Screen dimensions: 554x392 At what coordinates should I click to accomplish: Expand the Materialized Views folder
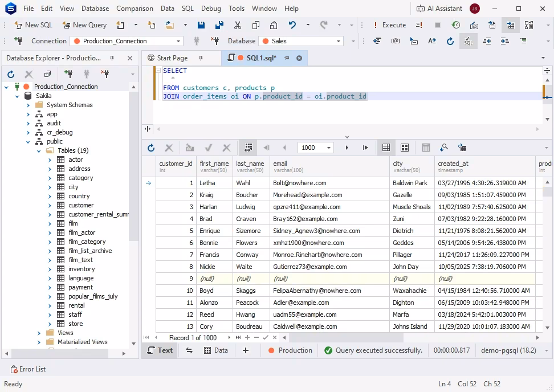point(39,342)
